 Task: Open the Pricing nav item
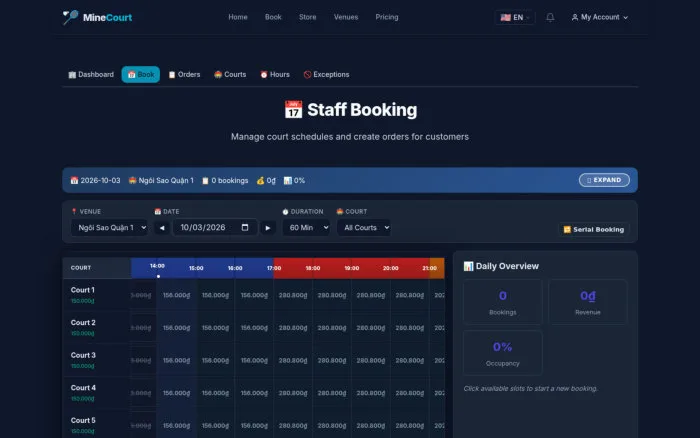[387, 17]
